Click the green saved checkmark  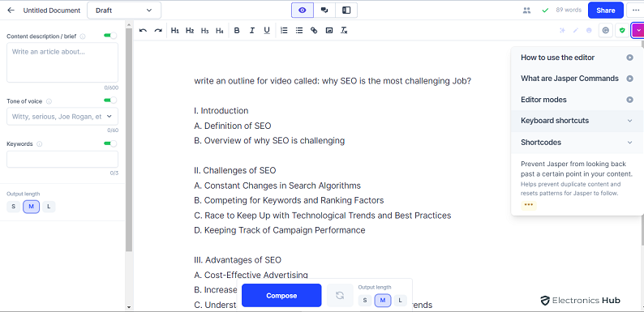[x=545, y=11]
